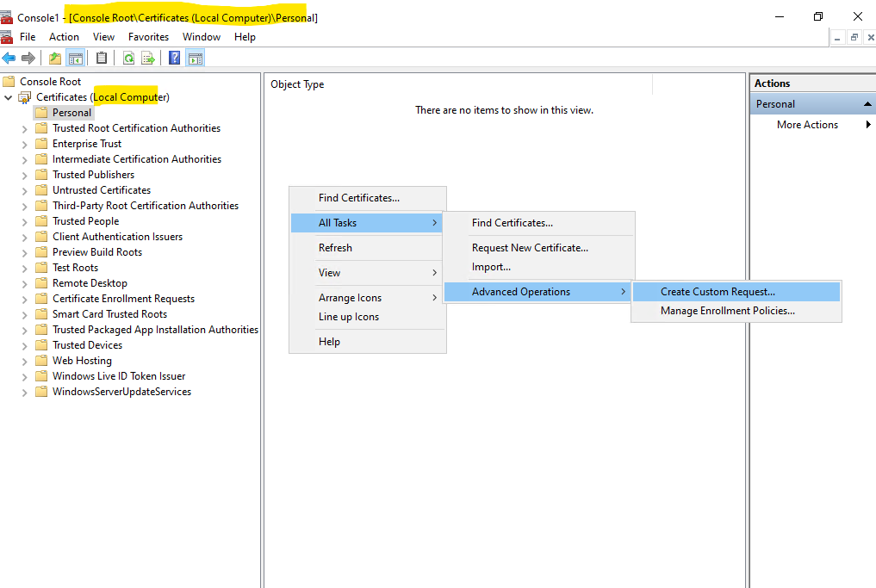876x588 pixels.
Task: Select Smart Card Trusted Roots tree item
Action: 109,314
